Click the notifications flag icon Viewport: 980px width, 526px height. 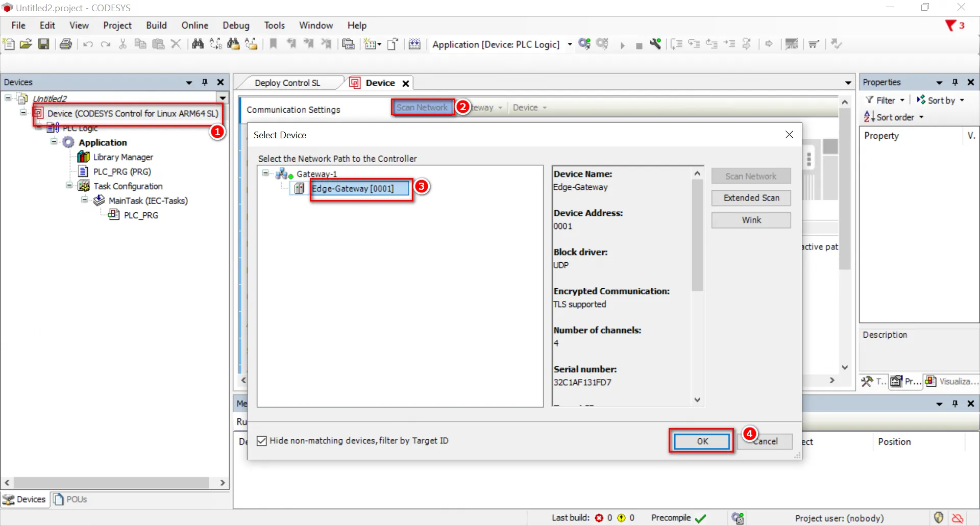click(950, 26)
